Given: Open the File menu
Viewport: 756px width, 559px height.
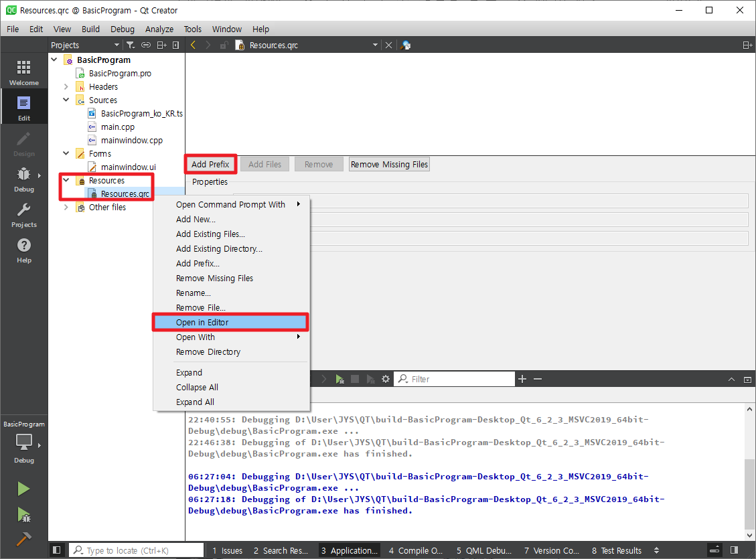Looking at the screenshot, I should (x=13, y=29).
